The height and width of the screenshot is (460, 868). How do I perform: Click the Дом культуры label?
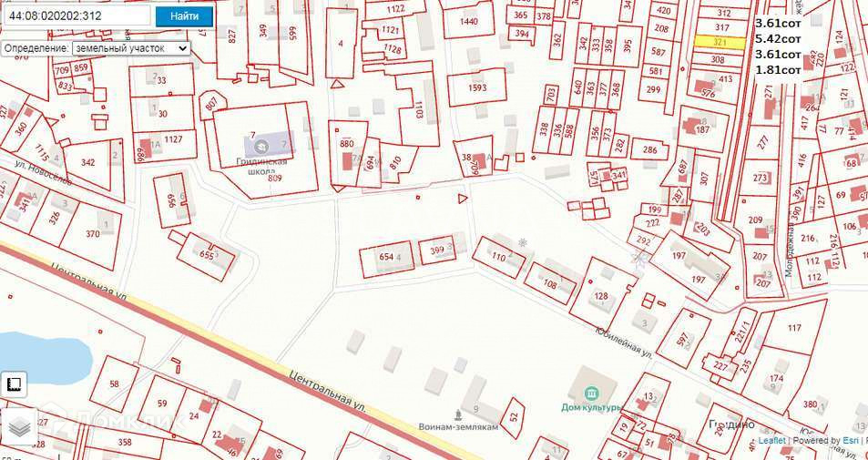pyautogui.click(x=592, y=407)
